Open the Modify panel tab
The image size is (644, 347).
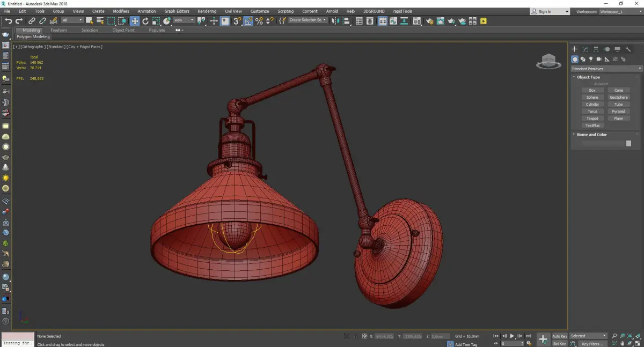coord(585,49)
